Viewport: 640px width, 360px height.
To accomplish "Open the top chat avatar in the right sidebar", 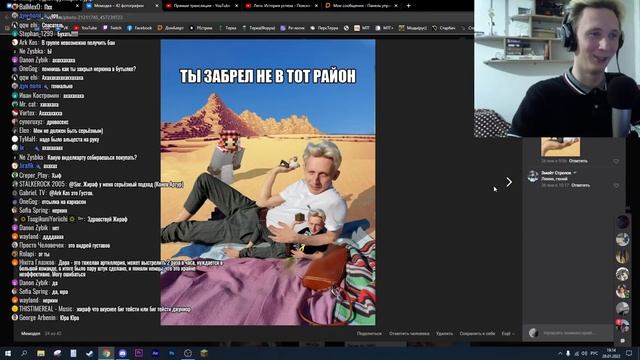I will (622, 222).
